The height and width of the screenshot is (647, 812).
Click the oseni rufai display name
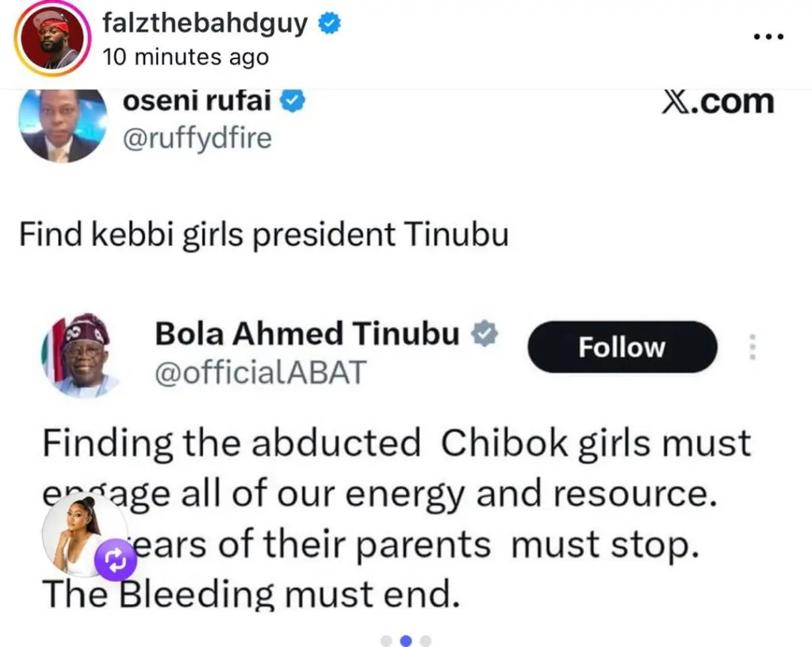tap(197, 101)
